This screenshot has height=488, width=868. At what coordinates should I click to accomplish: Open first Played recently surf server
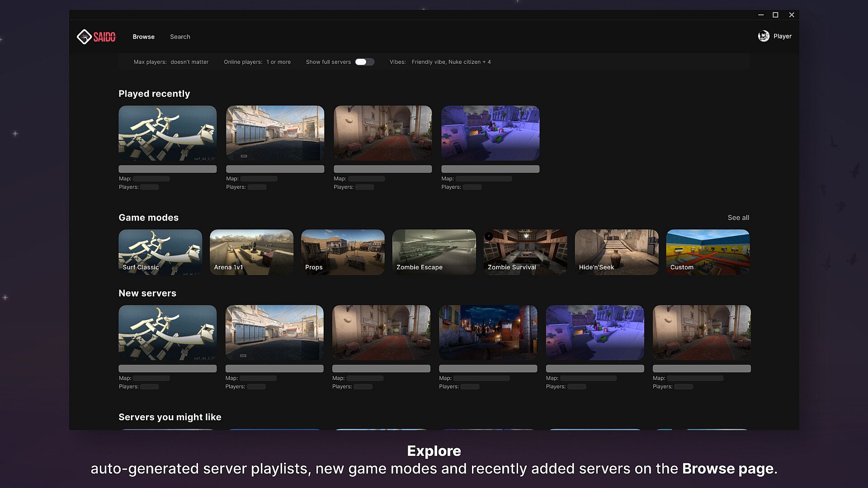(x=167, y=133)
